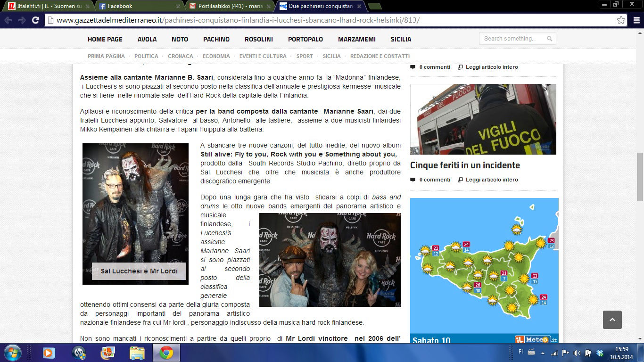
Task: Open Windows Explorer folder in taskbar
Action: (137, 353)
